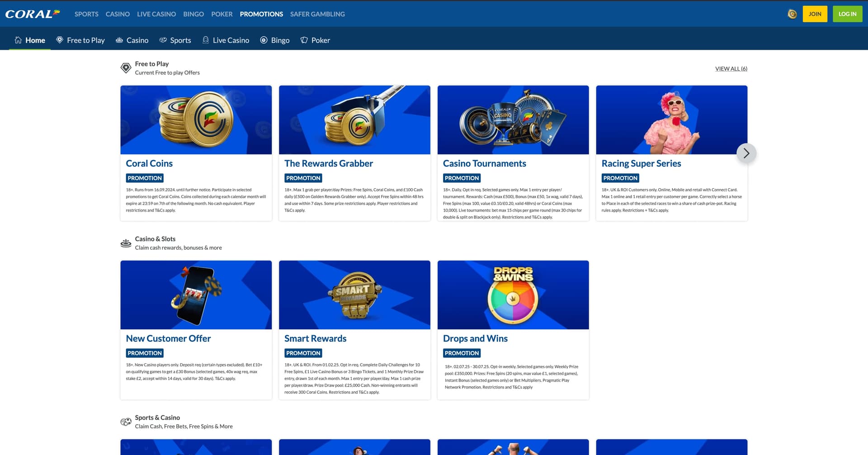
Task: Open the Casino Tournaments promotion title
Action: pos(484,163)
